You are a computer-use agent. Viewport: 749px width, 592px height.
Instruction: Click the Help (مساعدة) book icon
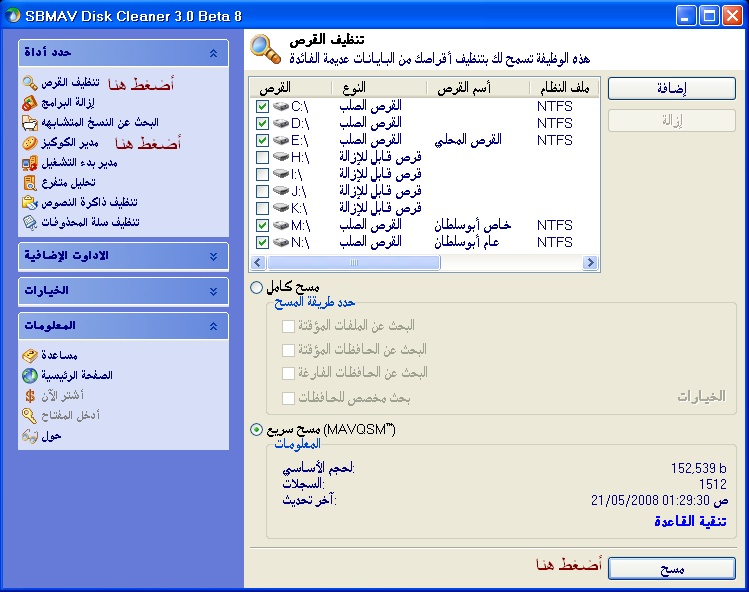click(x=30, y=355)
